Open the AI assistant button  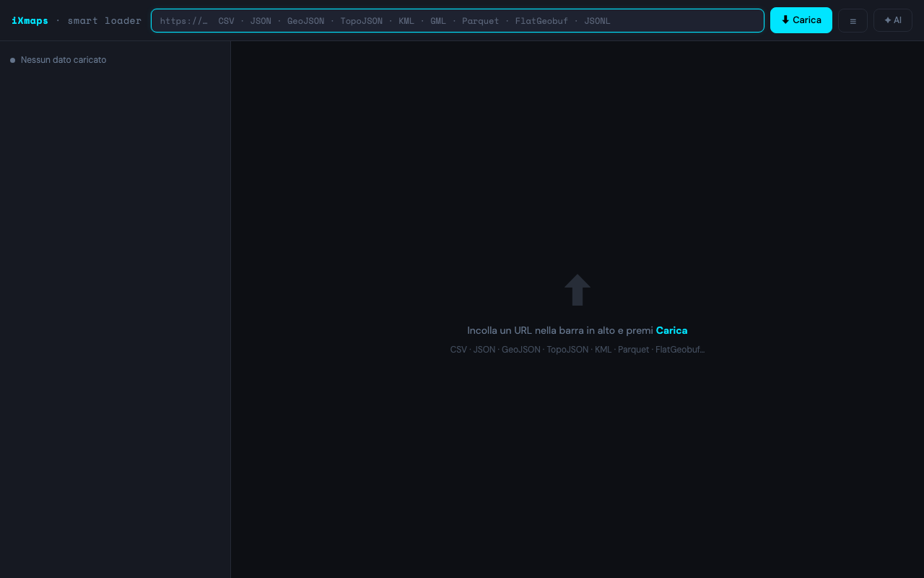point(893,20)
